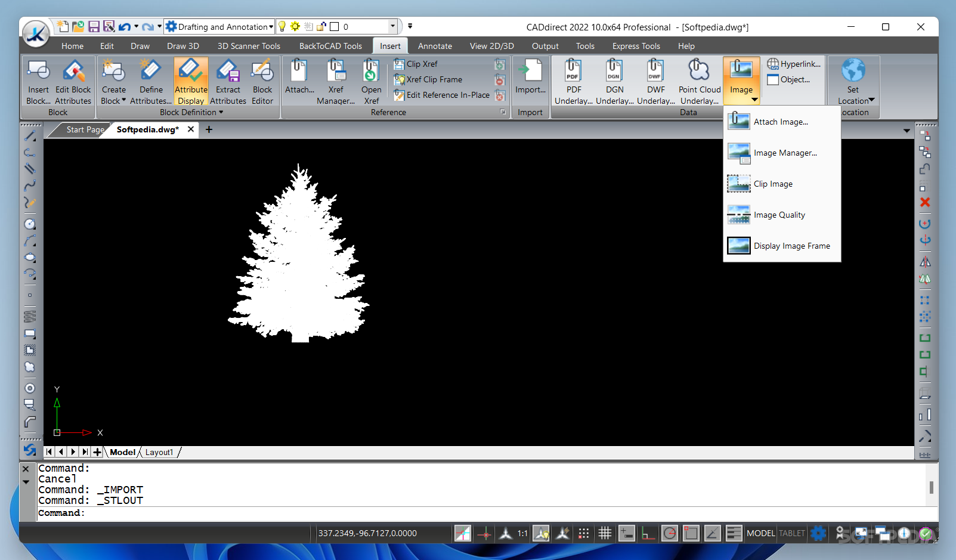The image size is (956, 560).
Task: Open the Set Location dropdown
Action: point(872,100)
